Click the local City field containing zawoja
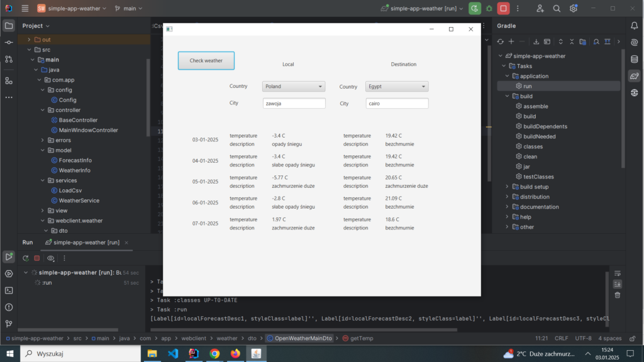 (x=294, y=104)
